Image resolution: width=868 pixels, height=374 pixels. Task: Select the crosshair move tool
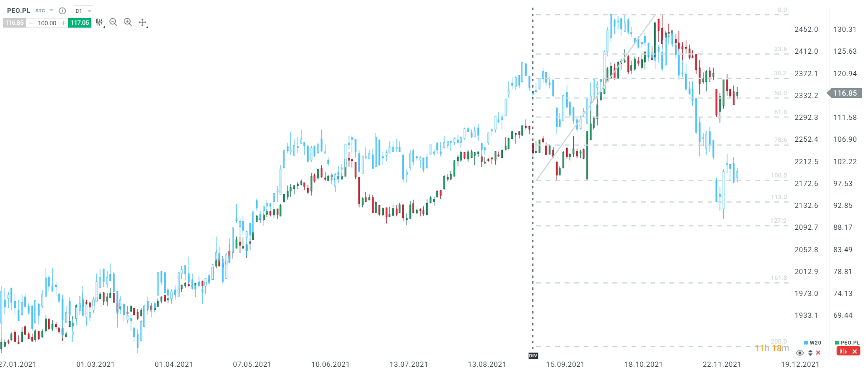[142, 22]
